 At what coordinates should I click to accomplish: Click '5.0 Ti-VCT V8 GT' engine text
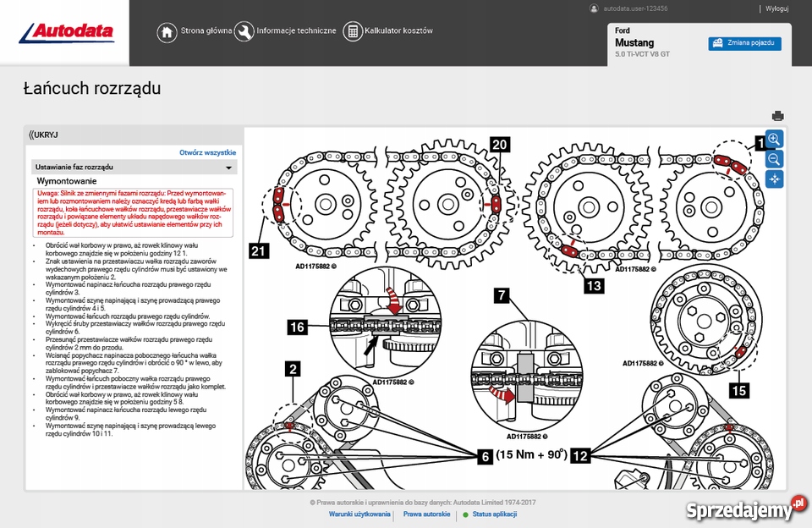(x=642, y=54)
